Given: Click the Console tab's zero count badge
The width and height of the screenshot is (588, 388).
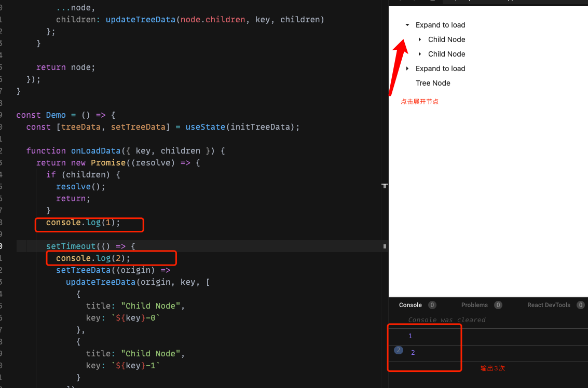Looking at the screenshot, I should (x=432, y=305).
